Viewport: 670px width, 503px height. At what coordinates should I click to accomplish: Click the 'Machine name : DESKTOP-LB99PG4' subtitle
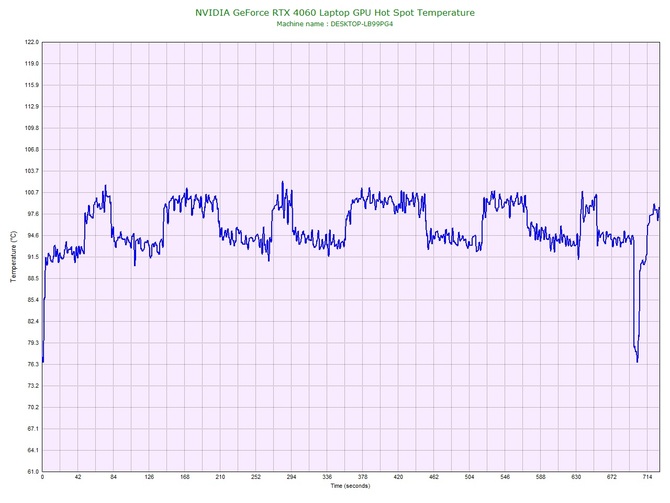pyautogui.click(x=335, y=24)
